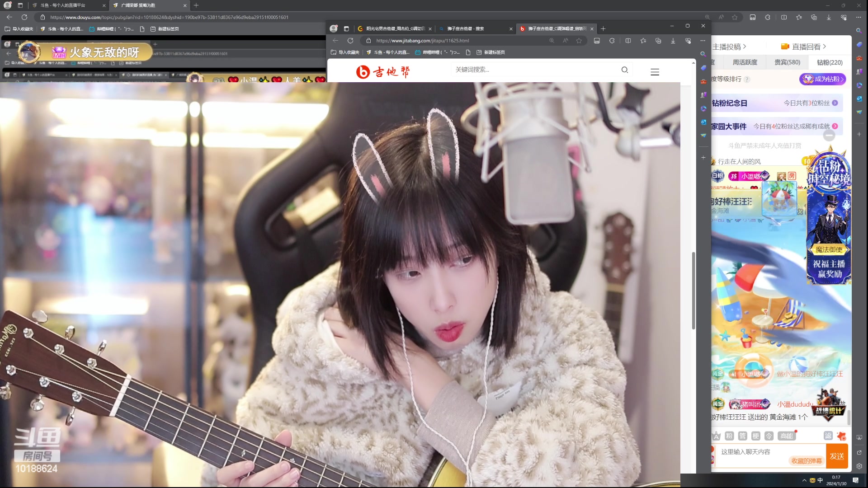
Task: Toggle the 粉 chat option
Action: click(x=729, y=436)
